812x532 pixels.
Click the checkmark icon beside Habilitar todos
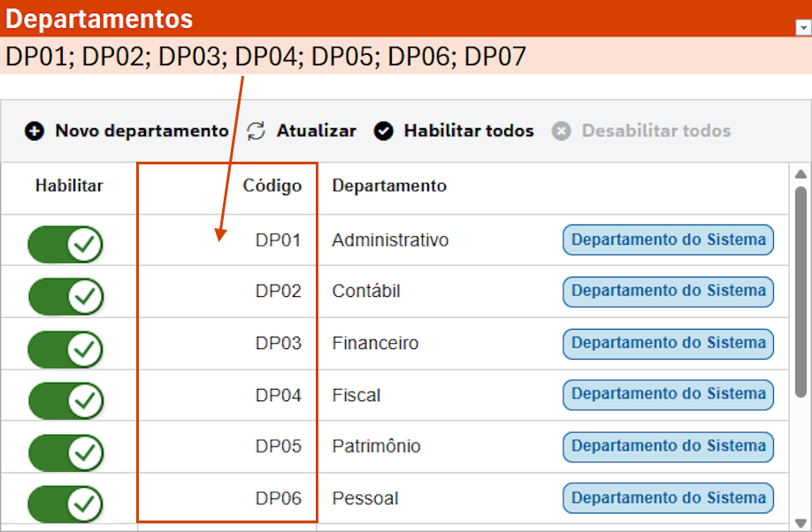pos(384,131)
